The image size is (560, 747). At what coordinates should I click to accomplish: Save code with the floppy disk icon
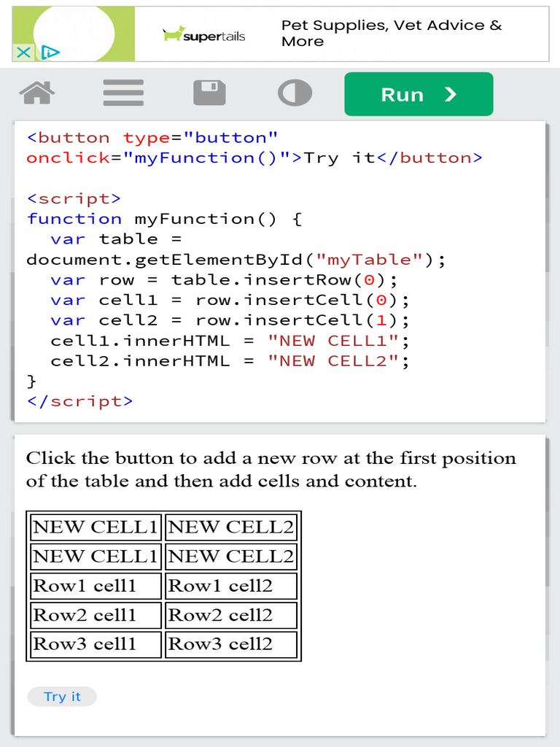click(209, 93)
